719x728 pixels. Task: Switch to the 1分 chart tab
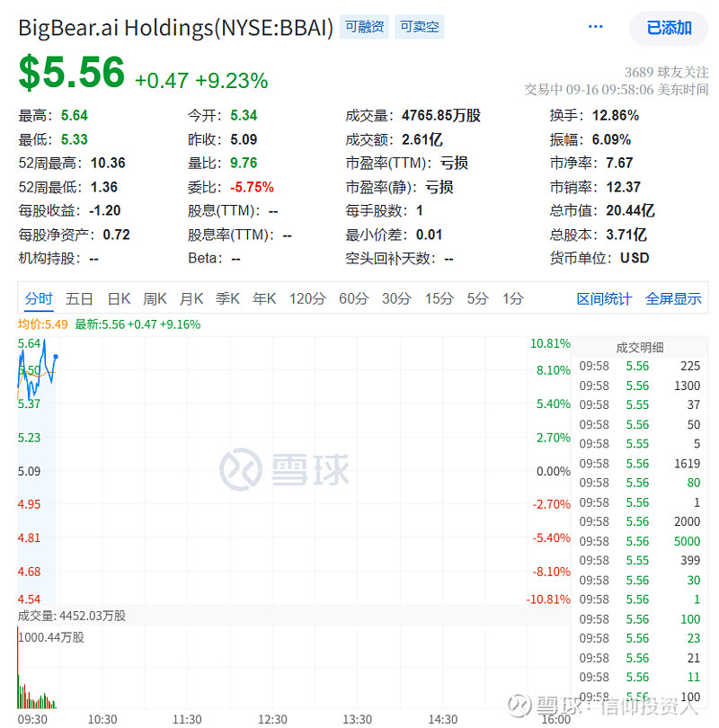[513, 298]
